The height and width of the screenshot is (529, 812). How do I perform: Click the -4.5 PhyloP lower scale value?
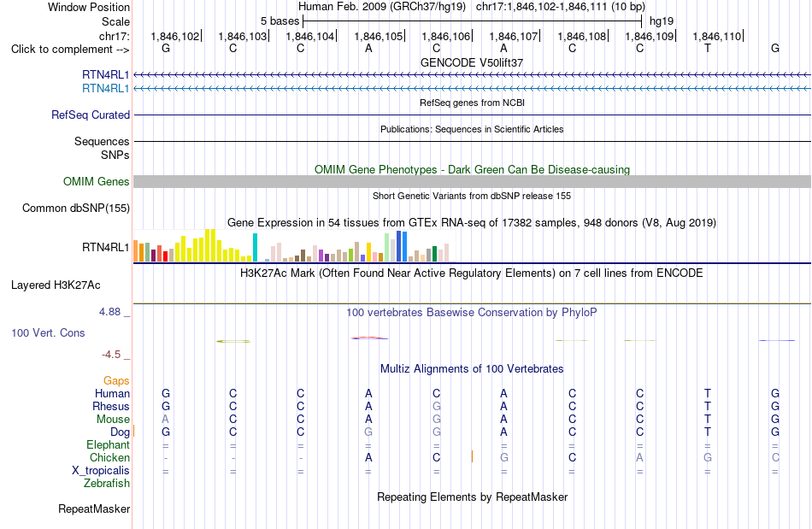click(x=111, y=355)
